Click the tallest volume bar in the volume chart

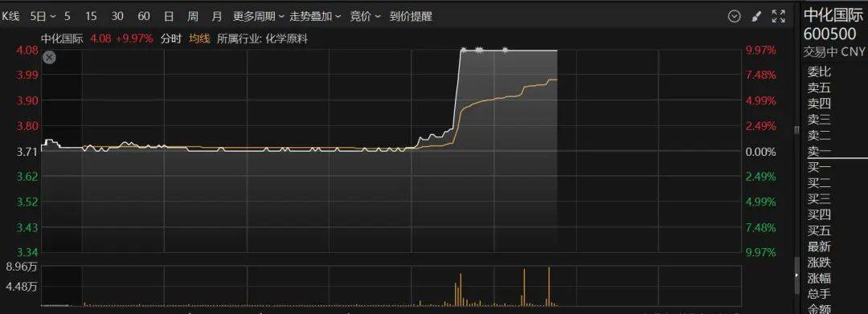549,286
